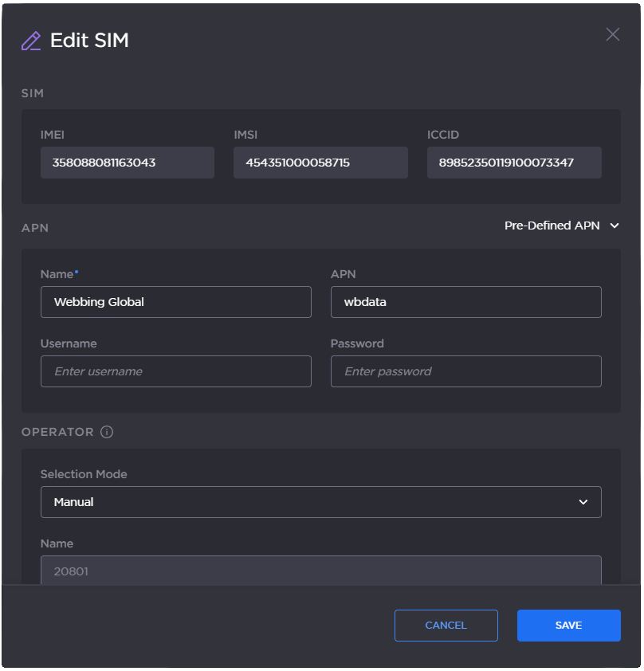Screen dimensions: 644x671
Task: Click the pencil icon beside Edit SIM
Action: 31,39
